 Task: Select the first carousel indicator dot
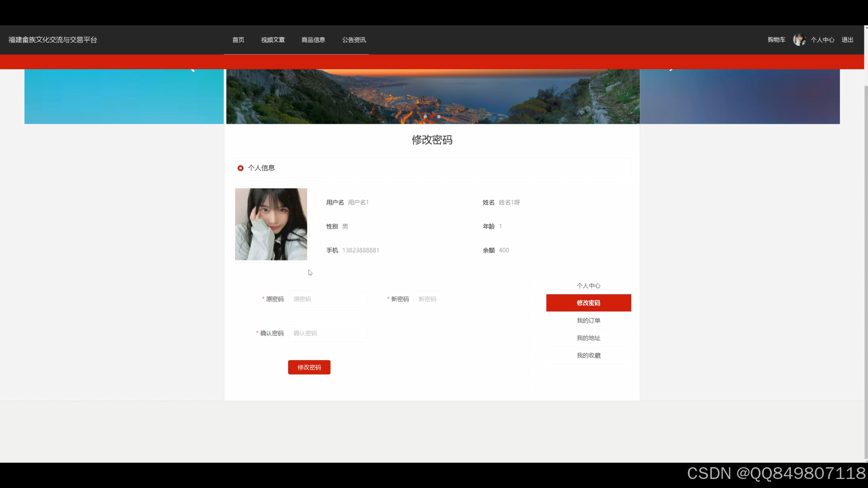[x=425, y=117]
